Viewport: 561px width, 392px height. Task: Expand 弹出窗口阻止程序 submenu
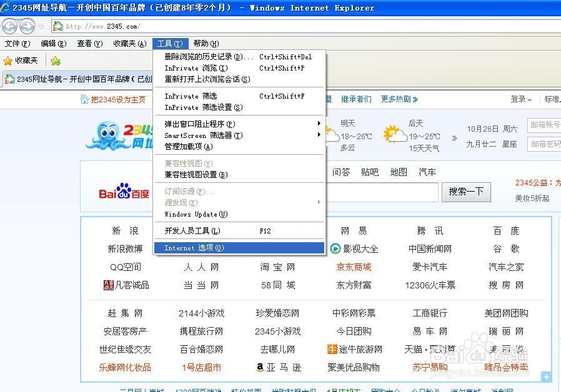click(x=239, y=124)
